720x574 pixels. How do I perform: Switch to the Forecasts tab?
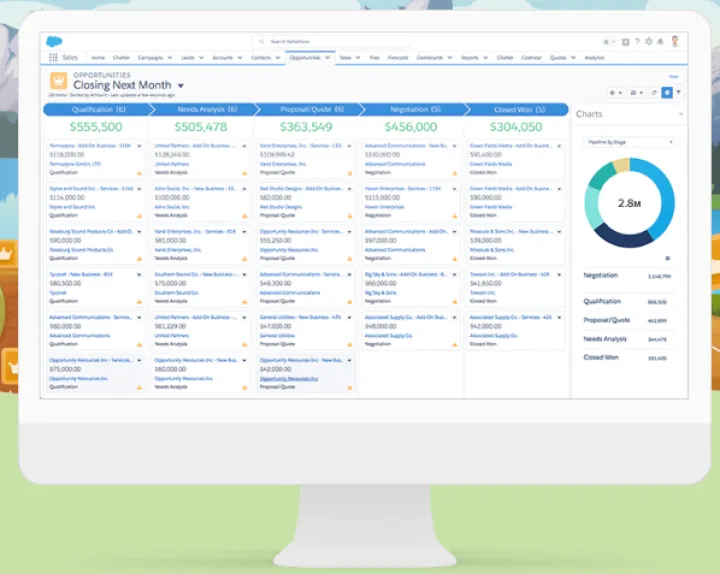point(397,58)
